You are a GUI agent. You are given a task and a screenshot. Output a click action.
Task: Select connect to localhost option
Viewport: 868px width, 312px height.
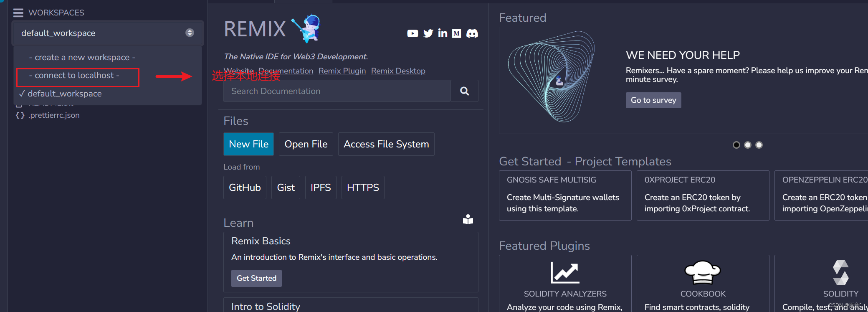(74, 76)
